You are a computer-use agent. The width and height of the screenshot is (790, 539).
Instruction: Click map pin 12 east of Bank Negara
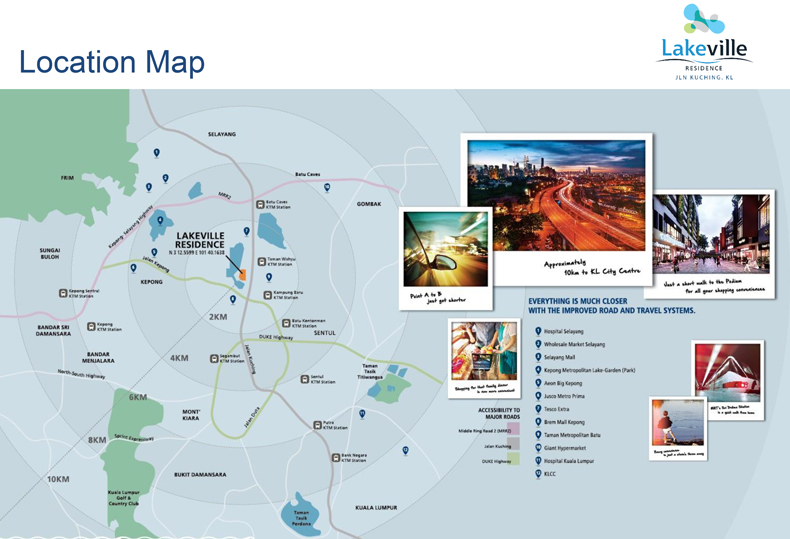tap(406, 450)
